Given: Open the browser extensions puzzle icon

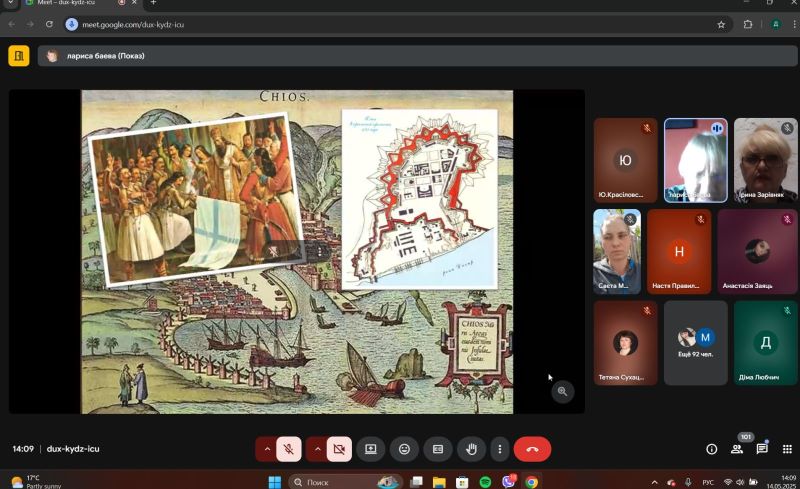Looking at the screenshot, I should click(x=748, y=25).
